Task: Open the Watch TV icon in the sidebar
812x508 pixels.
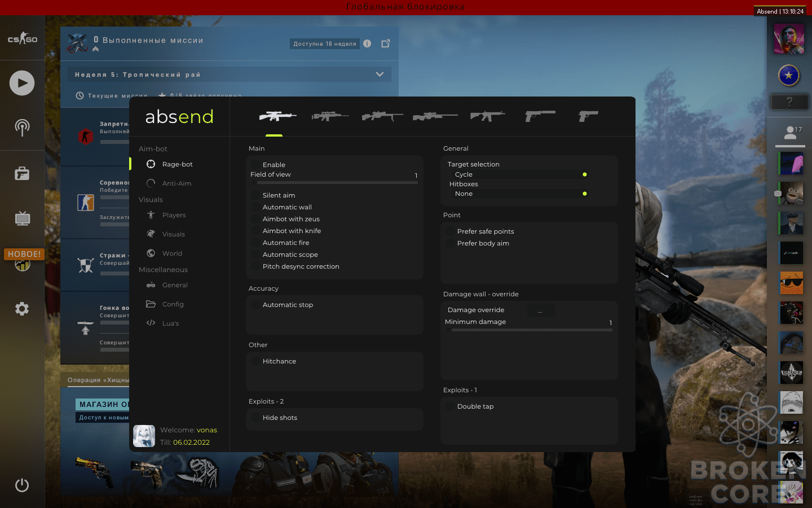Action: click(22, 218)
